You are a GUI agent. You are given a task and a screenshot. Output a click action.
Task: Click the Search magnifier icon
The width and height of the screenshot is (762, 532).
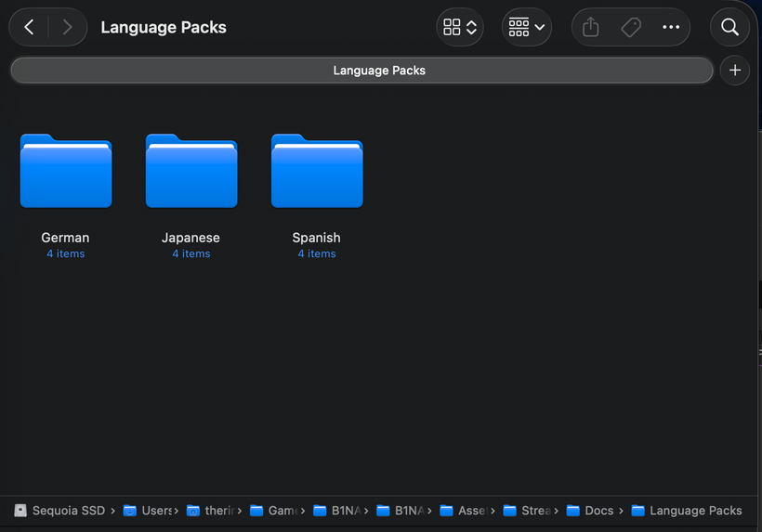[x=729, y=28]
